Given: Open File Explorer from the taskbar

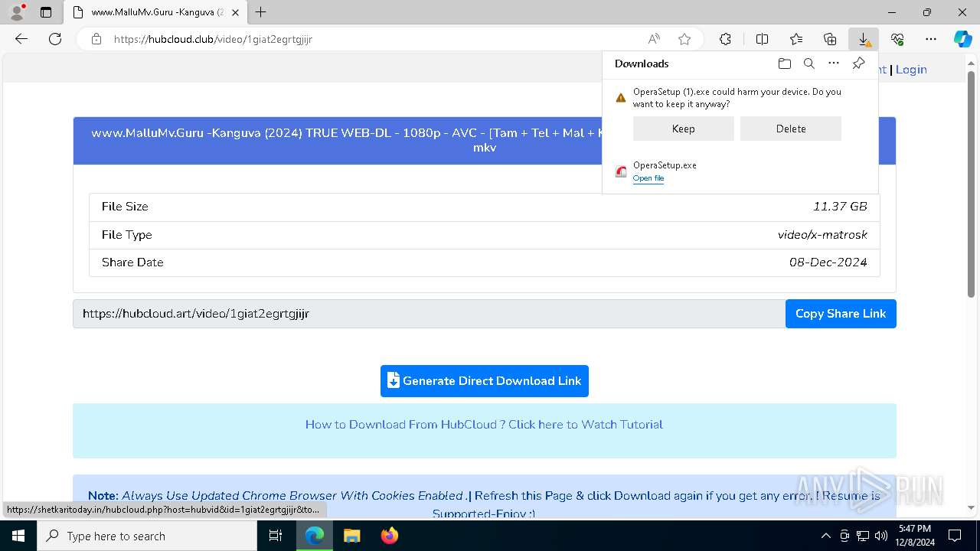Looking at the screenshot, I should coord(351,536).
